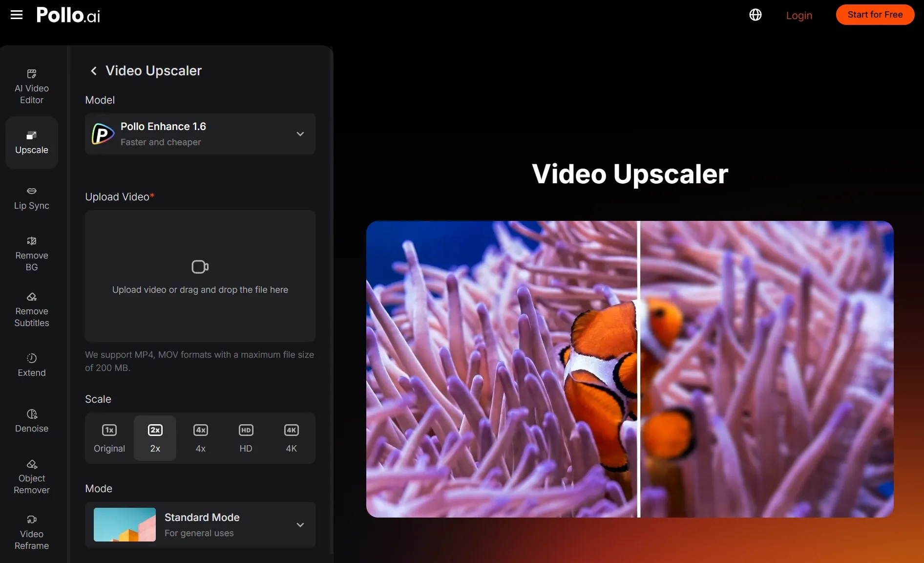
Task: Click the 'For general uses' mode description
Action: pos(199,533)
